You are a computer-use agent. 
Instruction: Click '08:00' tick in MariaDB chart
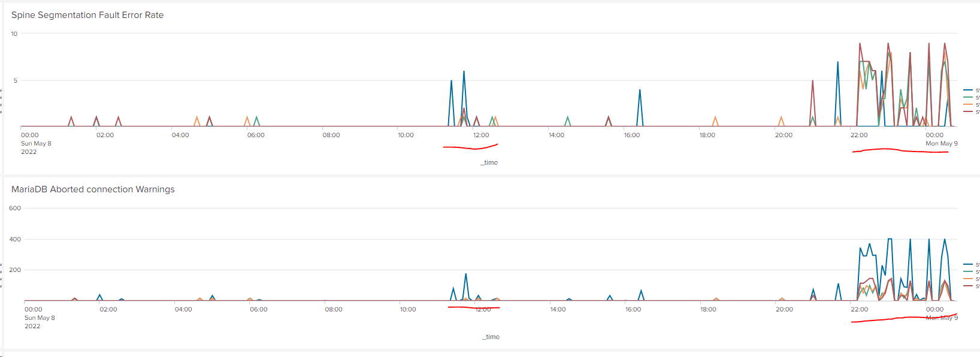(334, 309)
